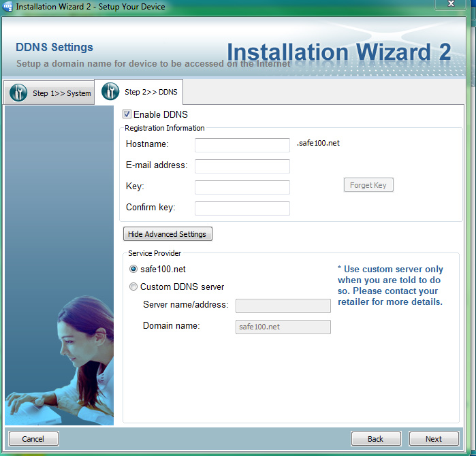The height and width of the screenshot is (456, 476).
Task: Focus the Hostname text field
Action: point(242,145)
